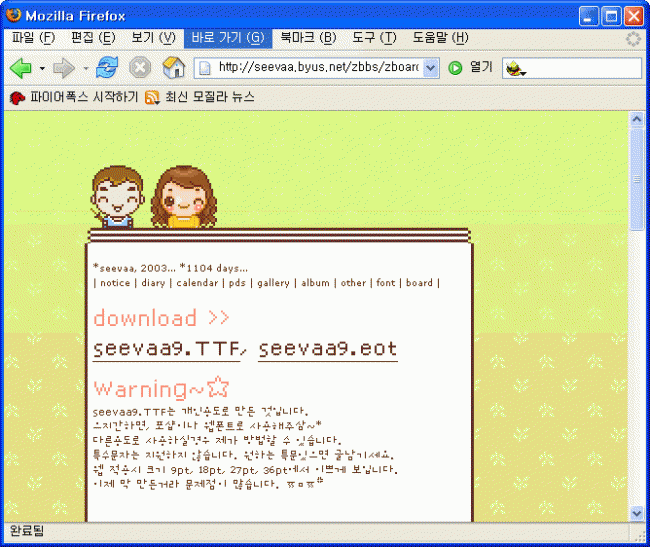The height and width of the screenshot is (547, 650).
Task: Click the '*seevaa, 2003... *1104 days...' text
Action: click(x=170, y=268)
